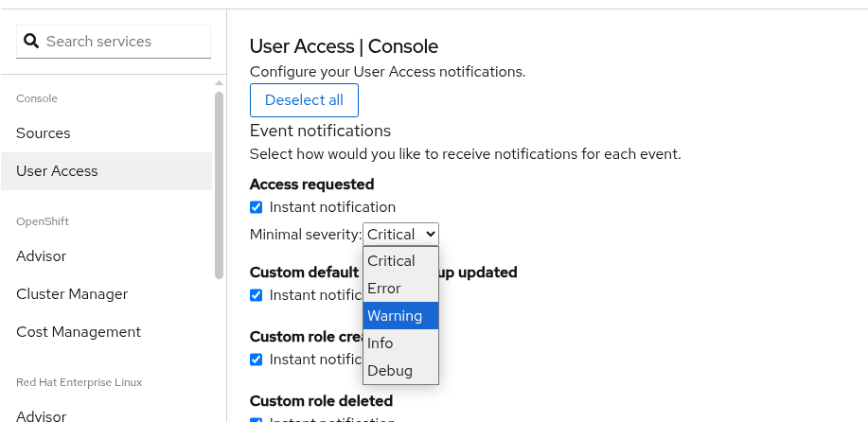The width and height of the screenshot is (868, 422).
Task: Collapse the Minimal severity dropdown
Action: click(x=400, y=235)
